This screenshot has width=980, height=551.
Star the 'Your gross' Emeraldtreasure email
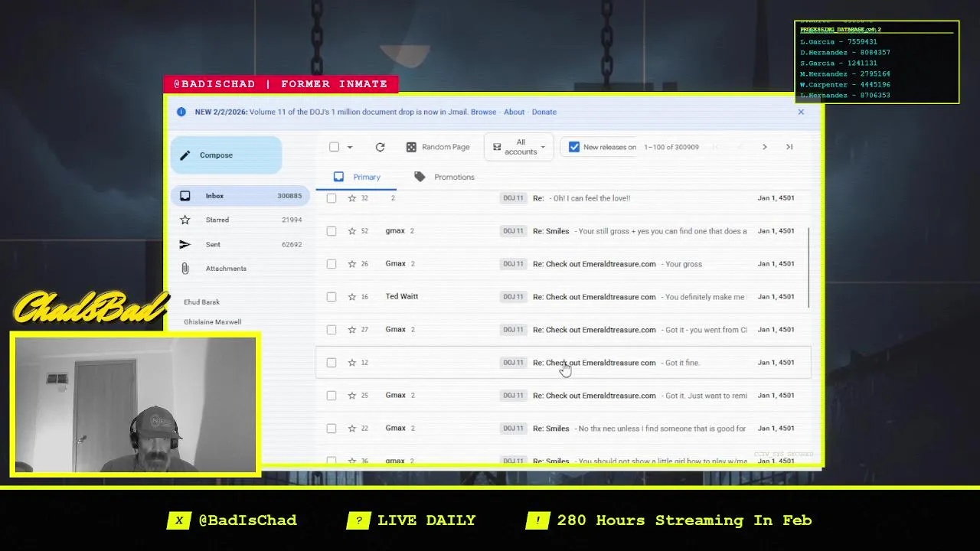coord(352,264)
